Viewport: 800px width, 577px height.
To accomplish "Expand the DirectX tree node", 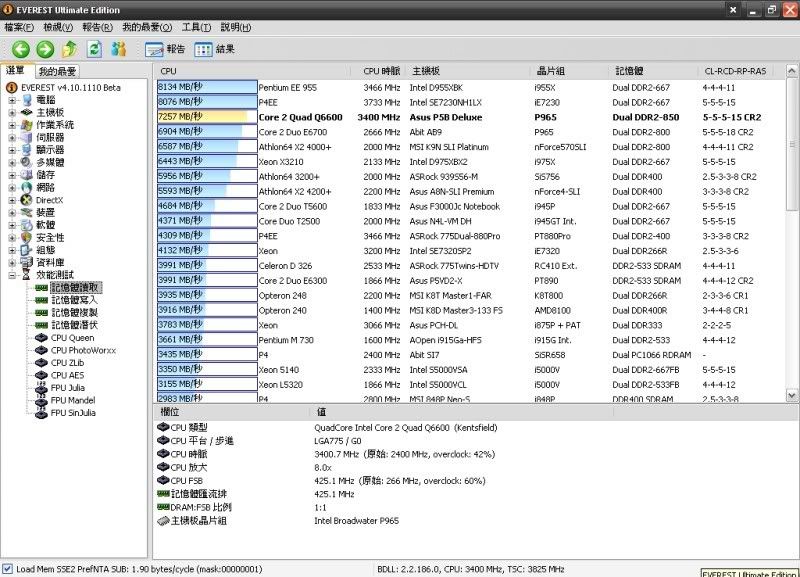I will [x=12, y=200].
